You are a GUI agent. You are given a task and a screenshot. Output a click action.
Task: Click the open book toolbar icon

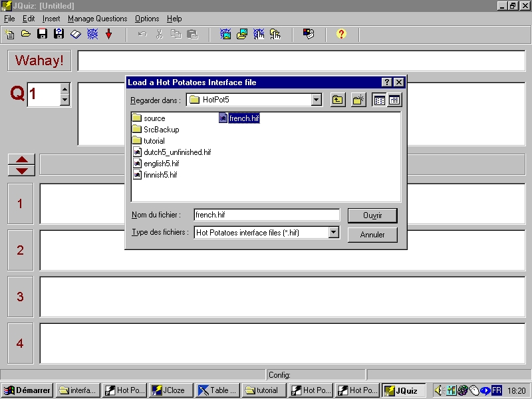pyautogui.click(x=75, y=34)
